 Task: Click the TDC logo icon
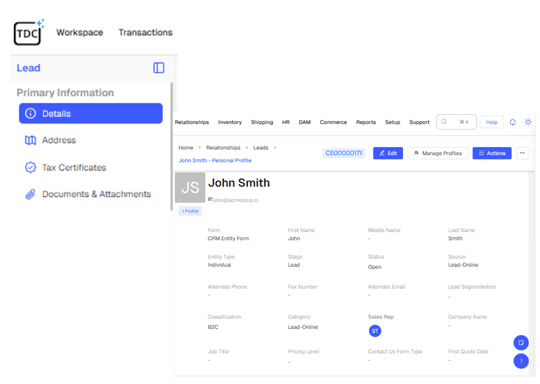coord(28,33)
